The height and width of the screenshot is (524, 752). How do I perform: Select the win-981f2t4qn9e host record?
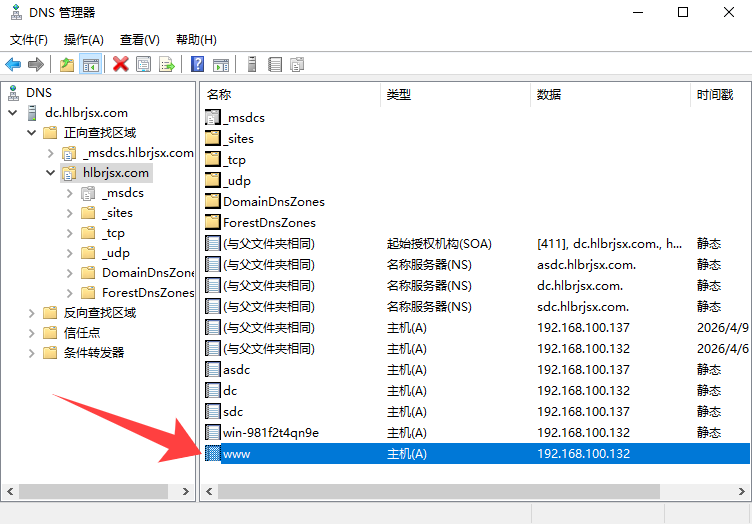[270, 433]
